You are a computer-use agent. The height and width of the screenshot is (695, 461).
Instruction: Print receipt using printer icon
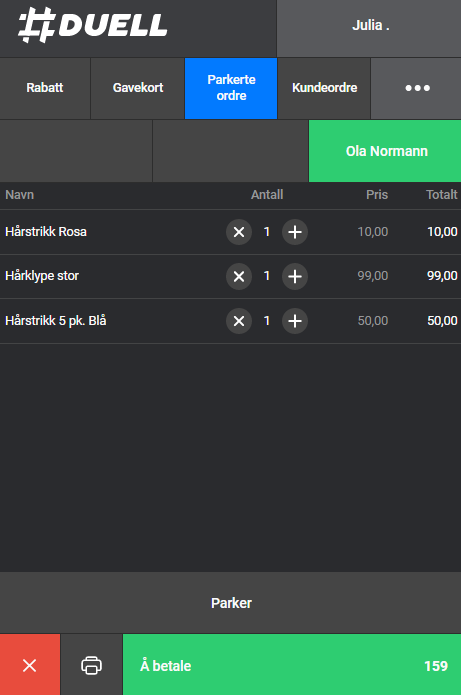coord(91,665)
